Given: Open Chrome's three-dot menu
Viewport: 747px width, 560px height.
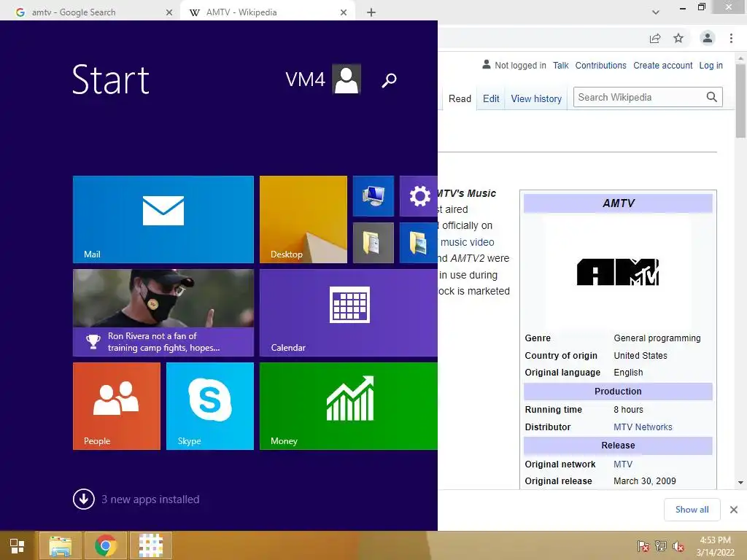Looking at the screenshot, I should (x=731, y=38).
